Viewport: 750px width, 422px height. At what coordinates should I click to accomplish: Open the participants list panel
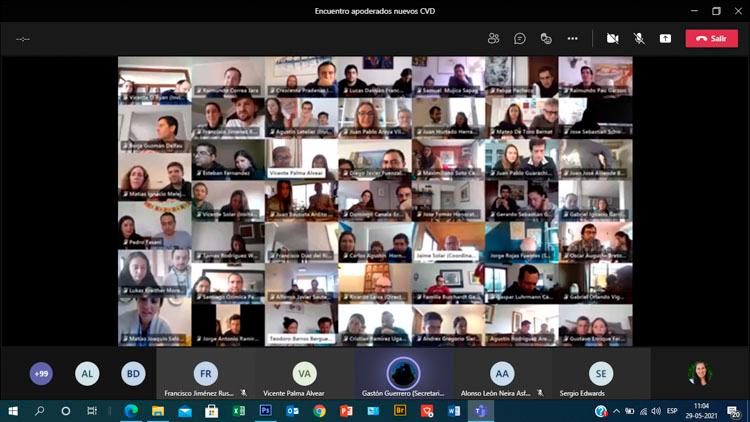pos(493,38)
